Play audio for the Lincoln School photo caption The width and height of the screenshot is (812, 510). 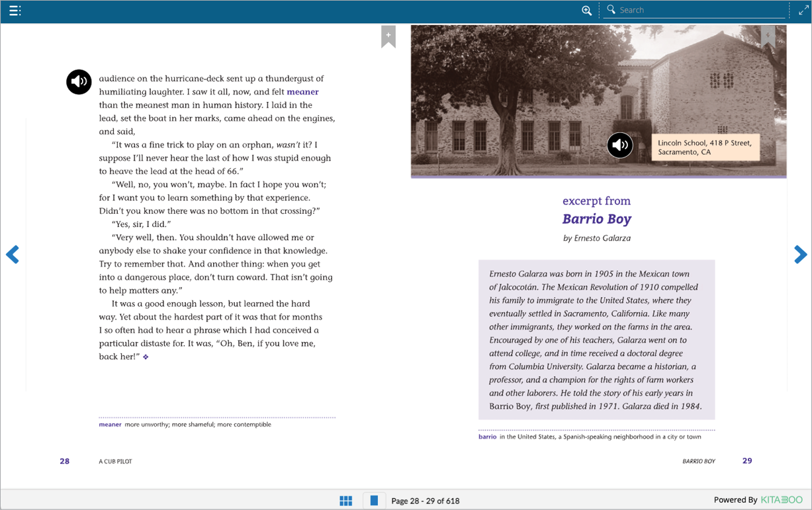pos(620,146)
